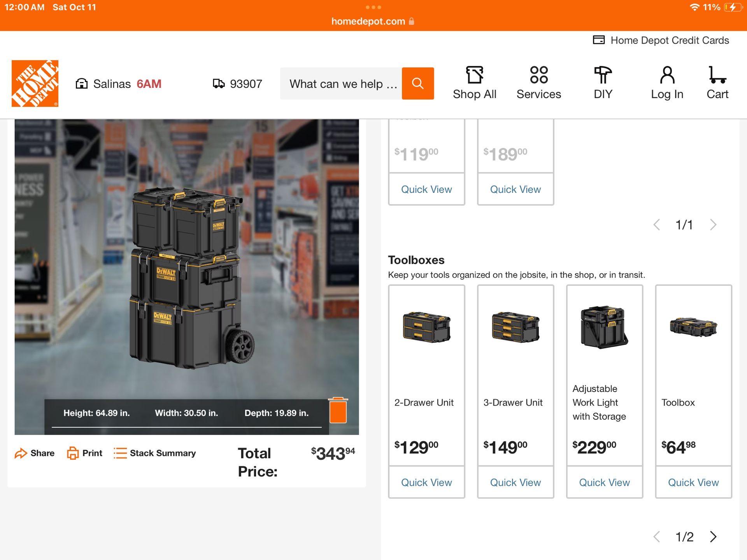Quick View the 2-Drawer Unit

[426, 482]
